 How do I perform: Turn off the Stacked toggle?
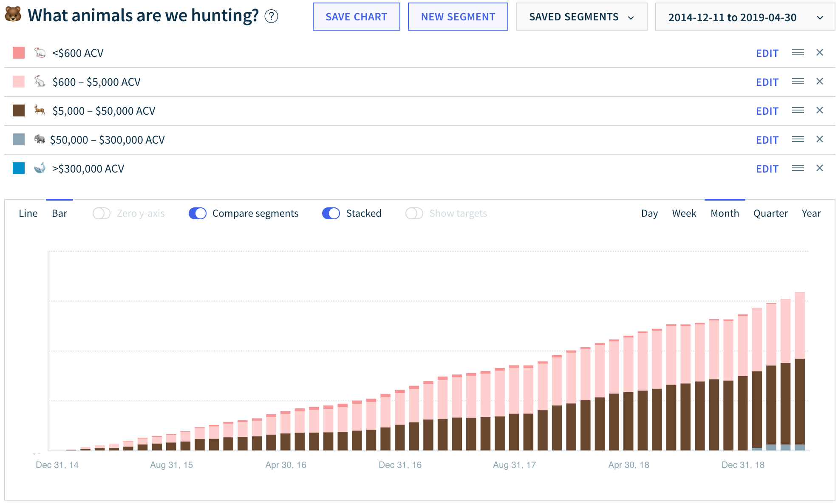331,213
